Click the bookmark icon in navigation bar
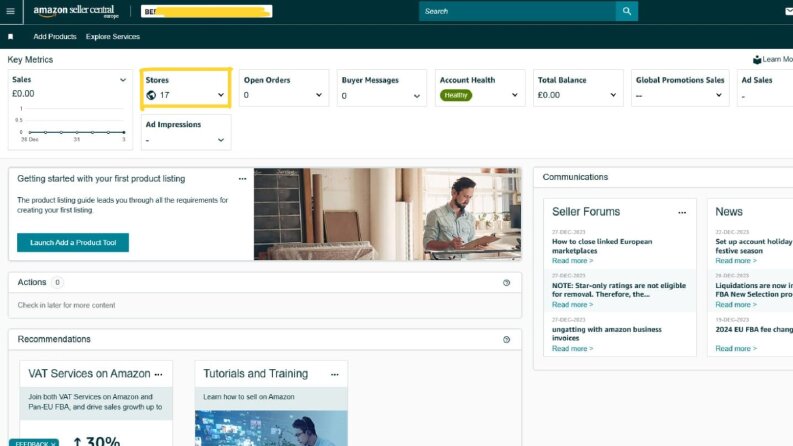Image resolution: width=793 pixels, height=446 pixels. coord(11,37)
